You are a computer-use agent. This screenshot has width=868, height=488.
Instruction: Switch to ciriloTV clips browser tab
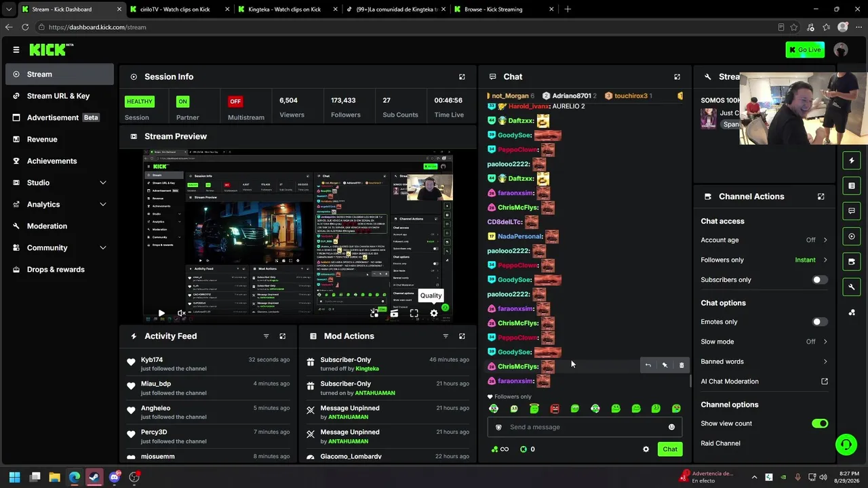tap(178, 9)
